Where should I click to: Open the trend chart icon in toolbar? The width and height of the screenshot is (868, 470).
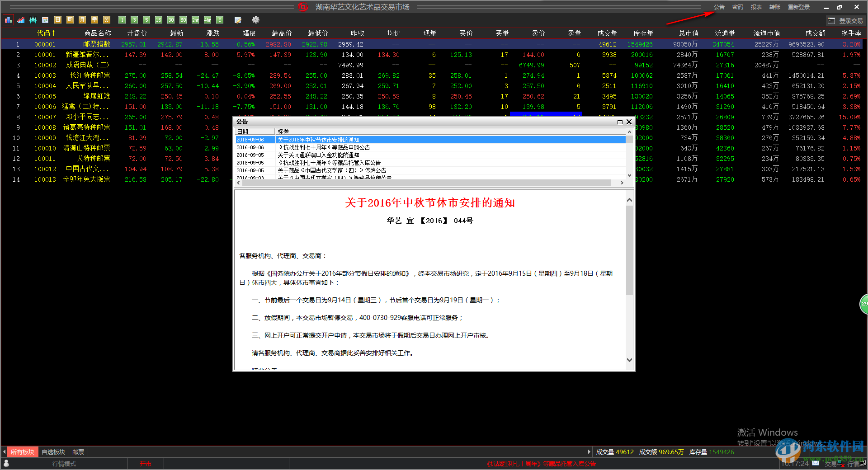point(21,20)
